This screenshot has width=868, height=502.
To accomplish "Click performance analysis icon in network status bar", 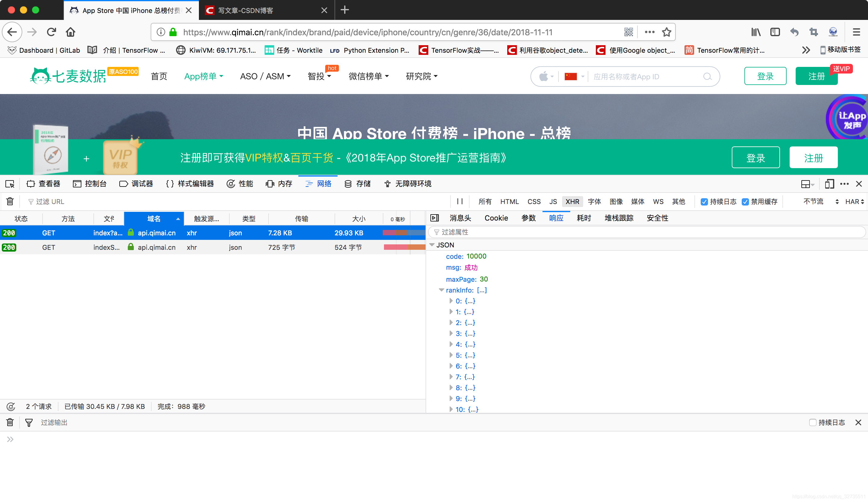I will coord(11,406).
